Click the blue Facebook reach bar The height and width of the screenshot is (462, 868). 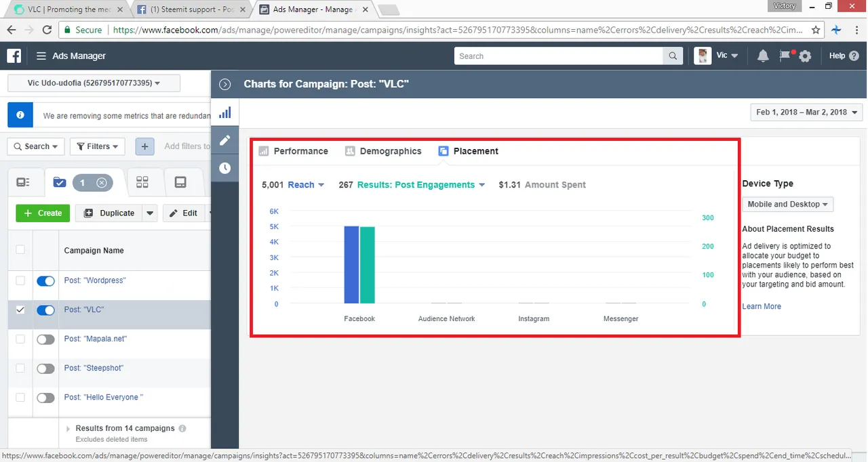(x=351, y=265)
